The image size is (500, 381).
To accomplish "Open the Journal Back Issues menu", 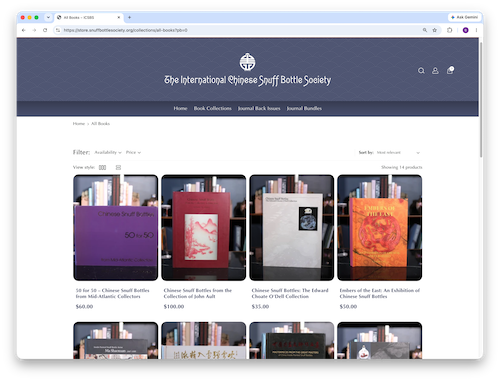I will 259,108.
